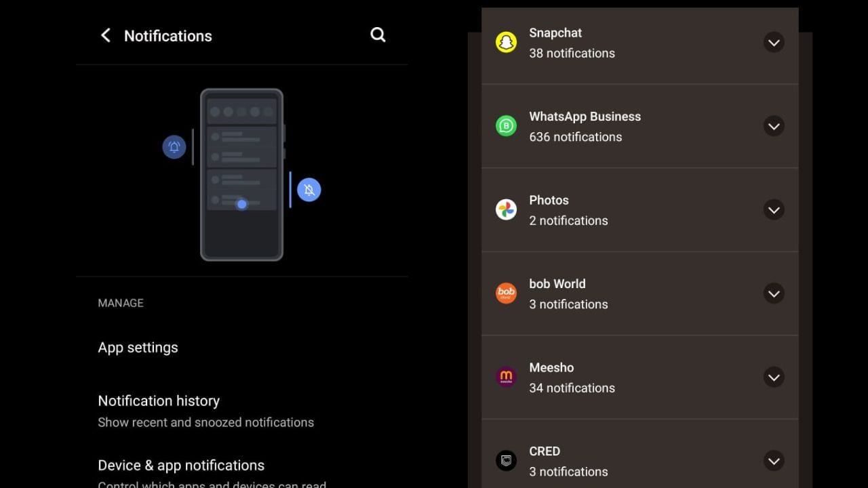The width and height of the screenshot is (868, 488).
Task: Tap the ringing bell icon in illustration
Action: coord(174,147)
